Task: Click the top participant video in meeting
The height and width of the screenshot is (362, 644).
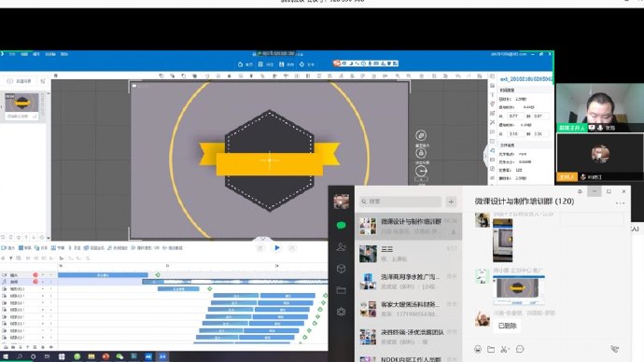Action: [599, 107]
